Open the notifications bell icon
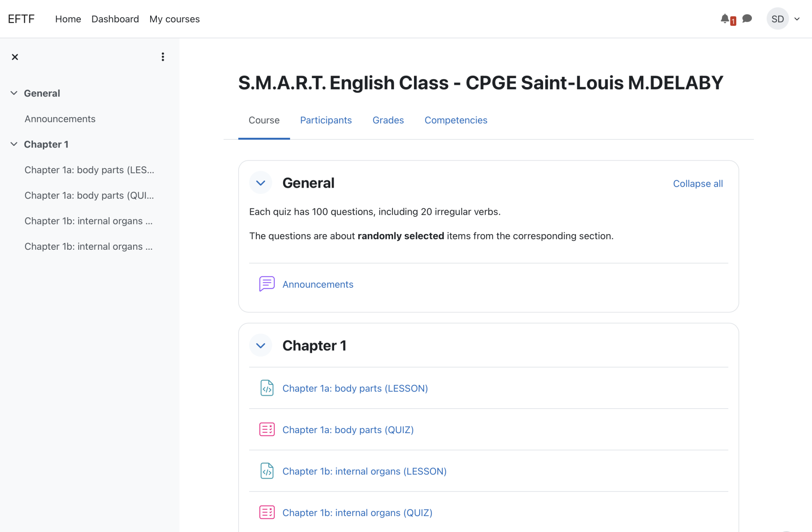Image resolution: width=812 pixels, height=532 pixels. (725, 19)
